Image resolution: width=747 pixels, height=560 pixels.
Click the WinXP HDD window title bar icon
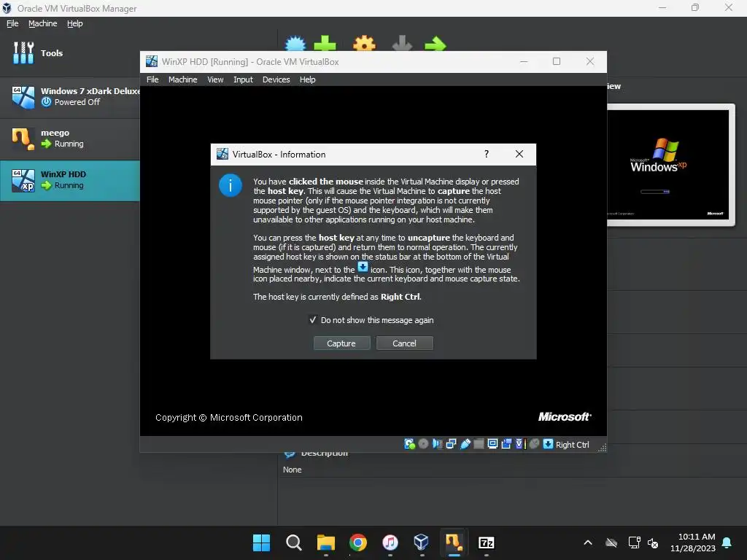click(x=152, y=61)
